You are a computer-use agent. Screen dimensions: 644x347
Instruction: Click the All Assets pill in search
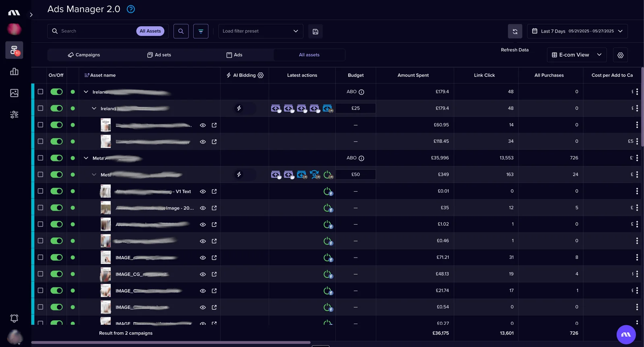(150, 31)
